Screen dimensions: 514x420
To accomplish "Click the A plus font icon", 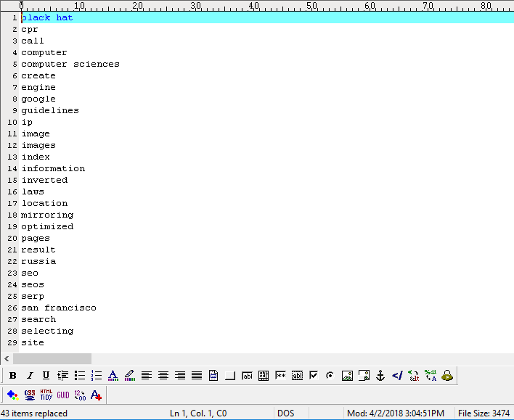I will pos(96,395).
